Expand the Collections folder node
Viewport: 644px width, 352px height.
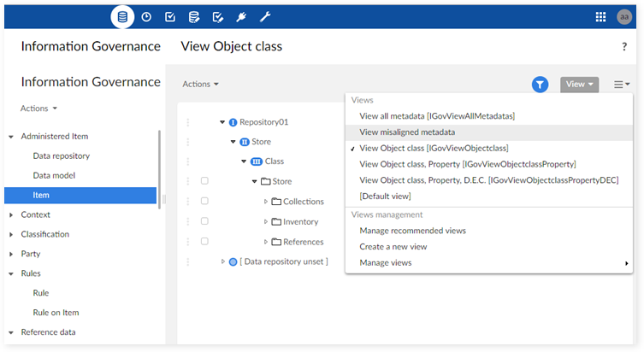click(x=266, y=202)
